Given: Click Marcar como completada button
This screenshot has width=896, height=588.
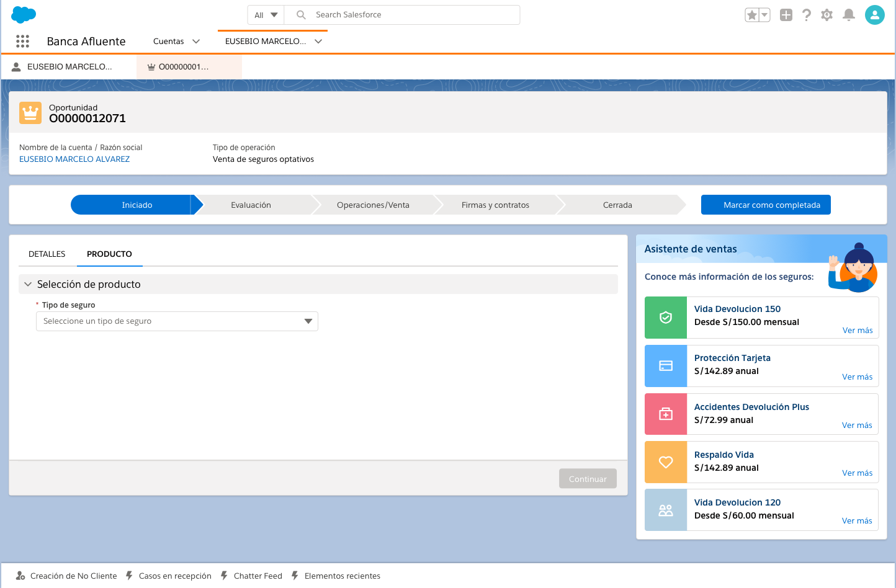Looking at the screenshot, I should pyautogui.click(x=766, y=205).
